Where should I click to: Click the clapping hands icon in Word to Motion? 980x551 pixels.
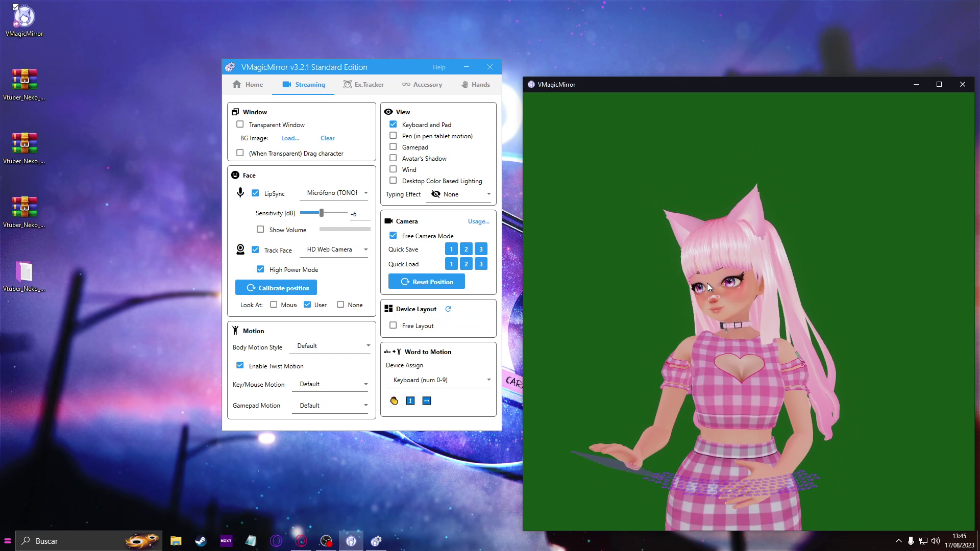pyautogui.click(x=394, y=400)
